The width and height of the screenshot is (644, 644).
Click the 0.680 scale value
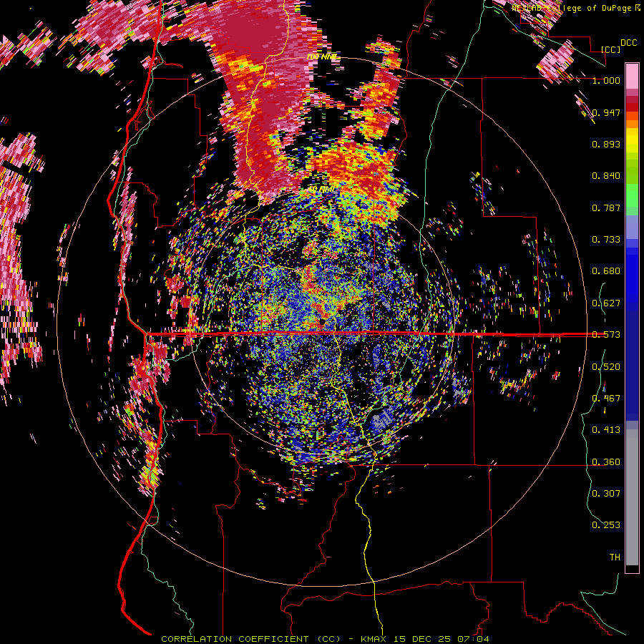coord(606,271)
